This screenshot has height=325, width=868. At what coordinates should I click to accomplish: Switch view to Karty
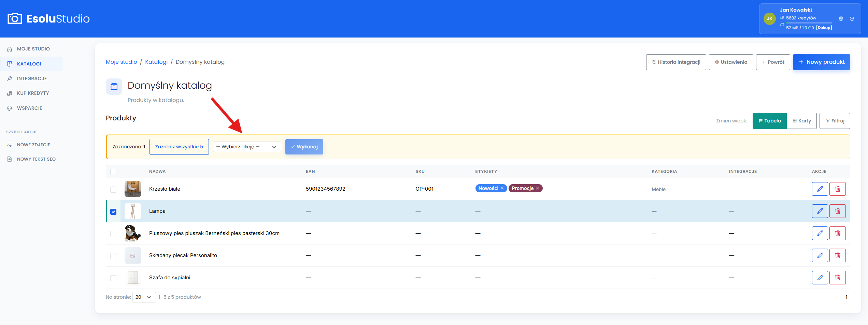[801, 121]
